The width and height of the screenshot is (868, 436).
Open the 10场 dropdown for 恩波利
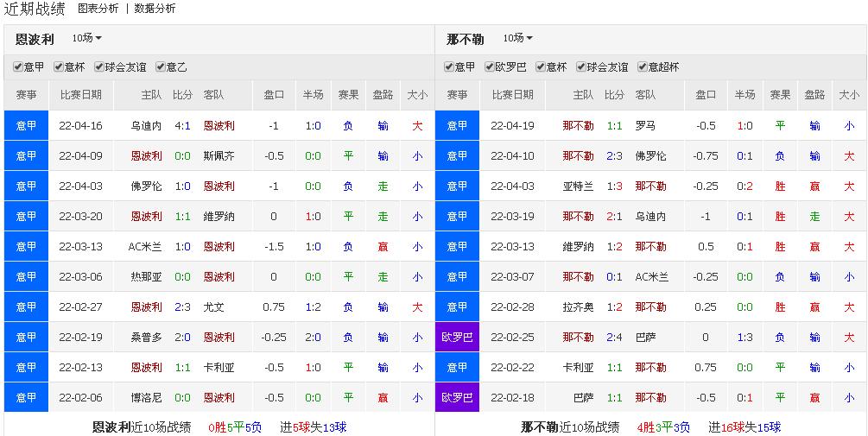click(x=87, y=38)
